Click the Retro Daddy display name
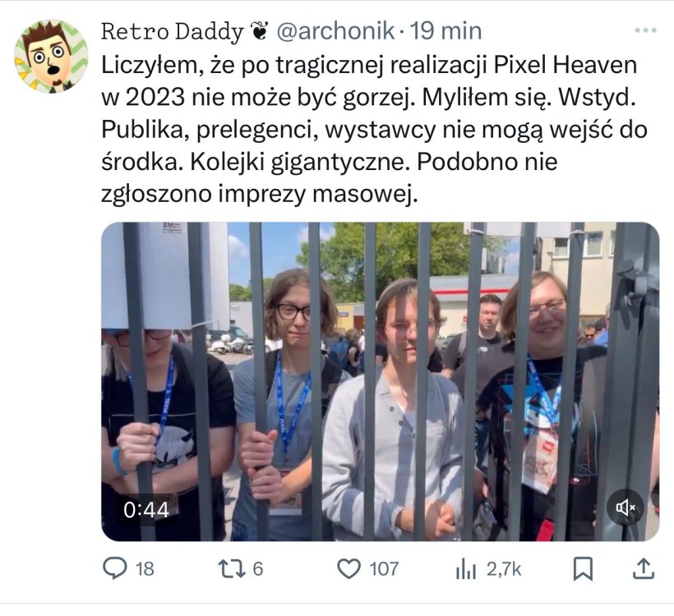 point(172,31)
